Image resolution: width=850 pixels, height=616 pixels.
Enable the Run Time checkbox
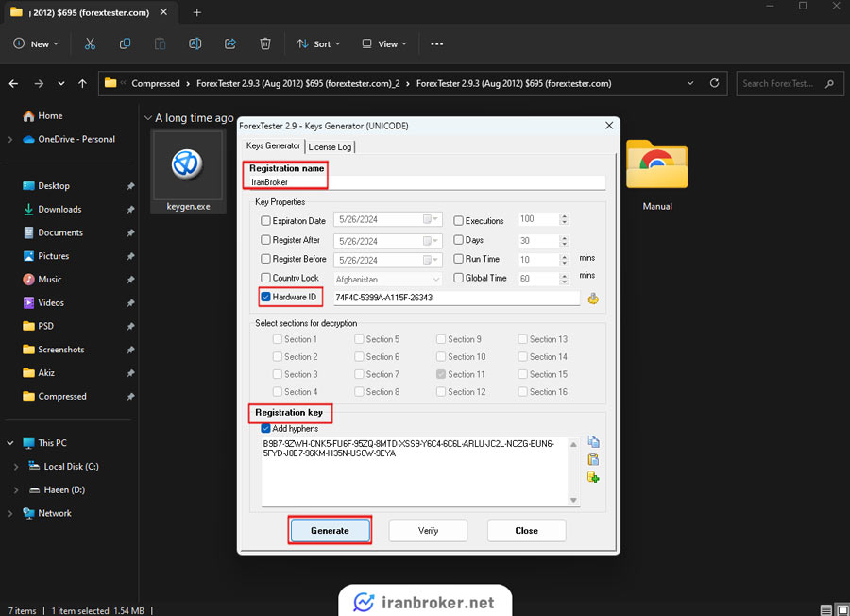459,259
